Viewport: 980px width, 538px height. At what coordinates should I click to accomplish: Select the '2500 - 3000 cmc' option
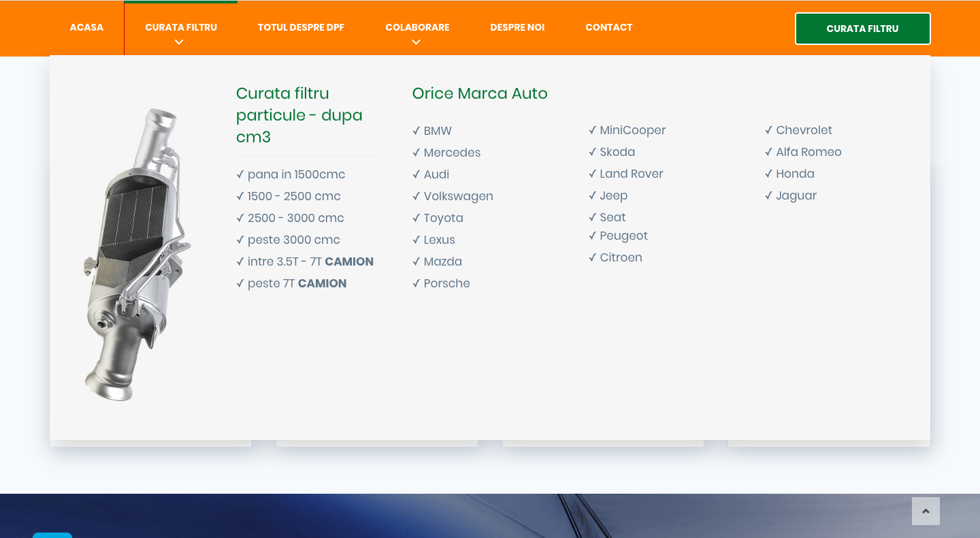click(x=290, y=218)
